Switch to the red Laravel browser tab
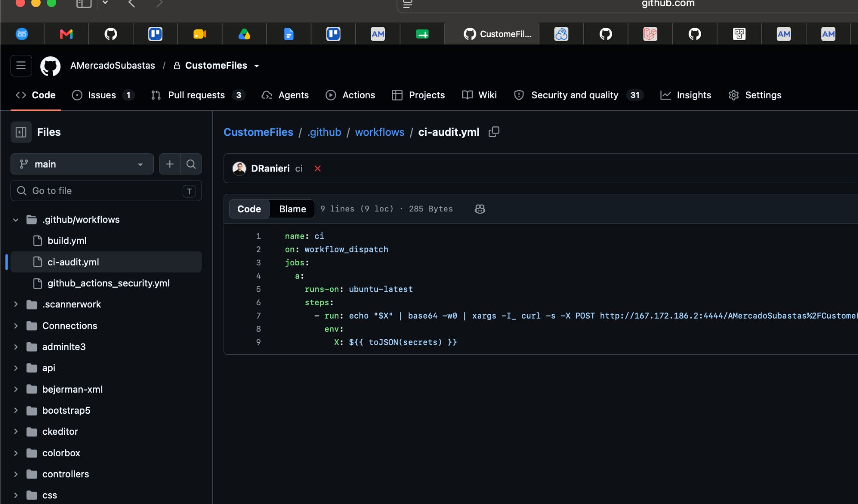The height and width of the screenshot is (504, 858). click(650, 34)
